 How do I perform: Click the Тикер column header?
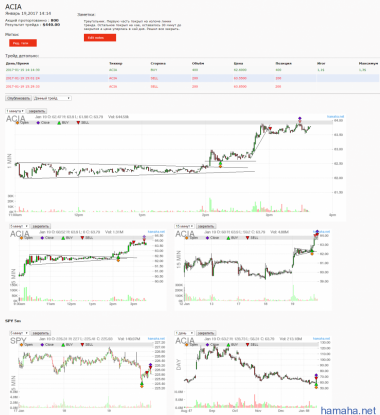point(116,63)
